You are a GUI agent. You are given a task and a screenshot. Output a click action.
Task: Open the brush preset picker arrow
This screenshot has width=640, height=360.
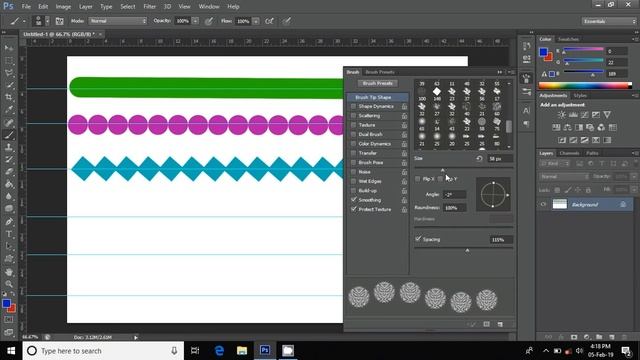47,21
